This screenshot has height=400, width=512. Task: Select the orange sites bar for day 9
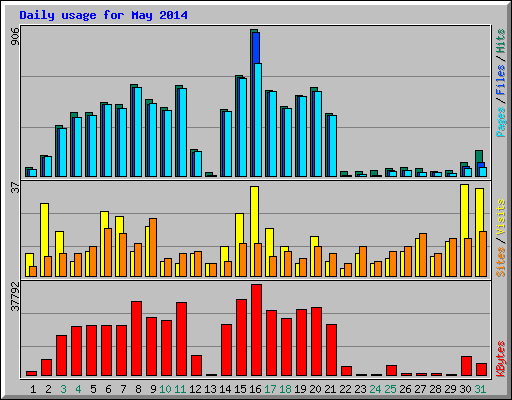[153, 247]
